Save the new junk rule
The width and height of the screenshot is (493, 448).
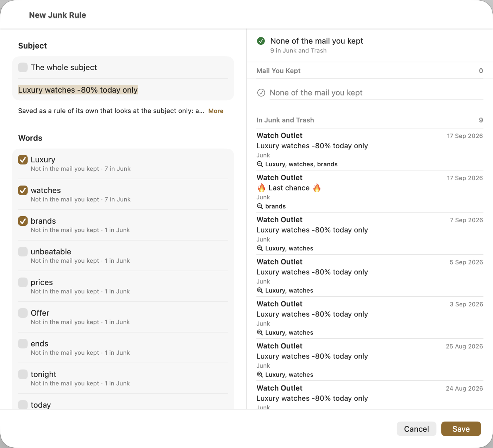pos(461,429)
